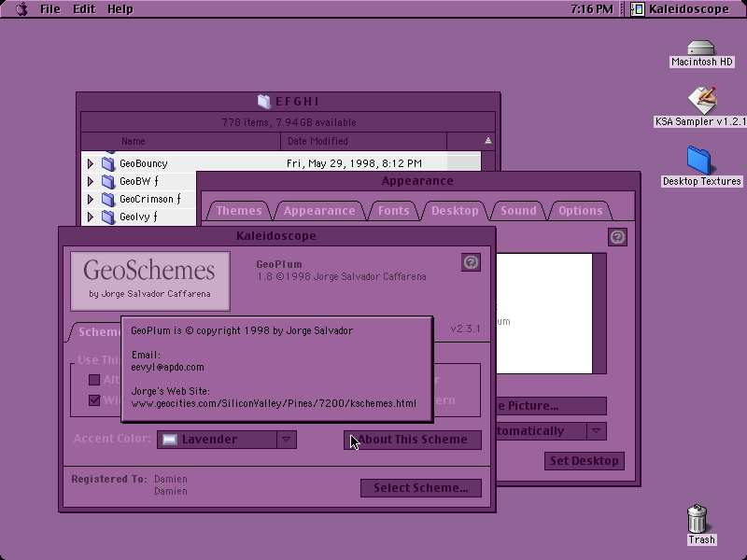The image size is (747, 560).
Task: Click the folder icon in EFGHI title bar
Action: click(x=264, y=101)
